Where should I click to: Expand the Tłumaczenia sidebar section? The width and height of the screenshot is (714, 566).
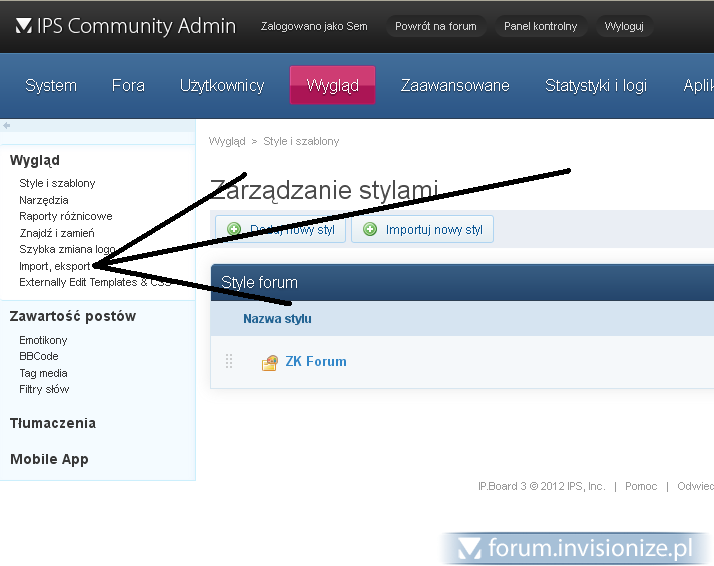pos(53,423)
